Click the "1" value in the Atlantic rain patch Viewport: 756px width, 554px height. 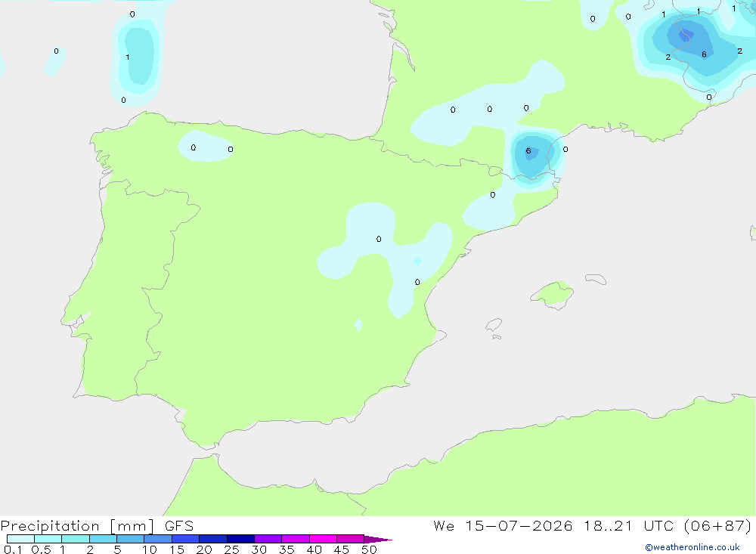(x=127, y=57)
